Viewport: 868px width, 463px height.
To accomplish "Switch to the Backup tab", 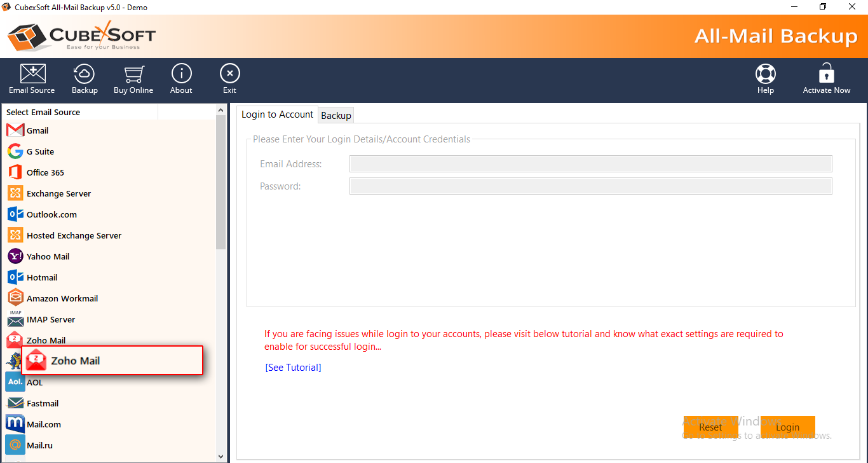I will [336, 115].
